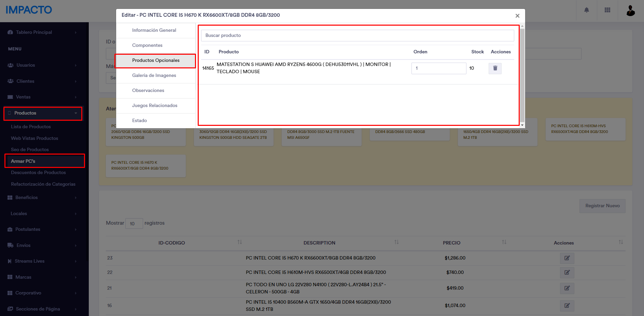
Task: Open the apps grid icon in header
Action: [607, 10]
